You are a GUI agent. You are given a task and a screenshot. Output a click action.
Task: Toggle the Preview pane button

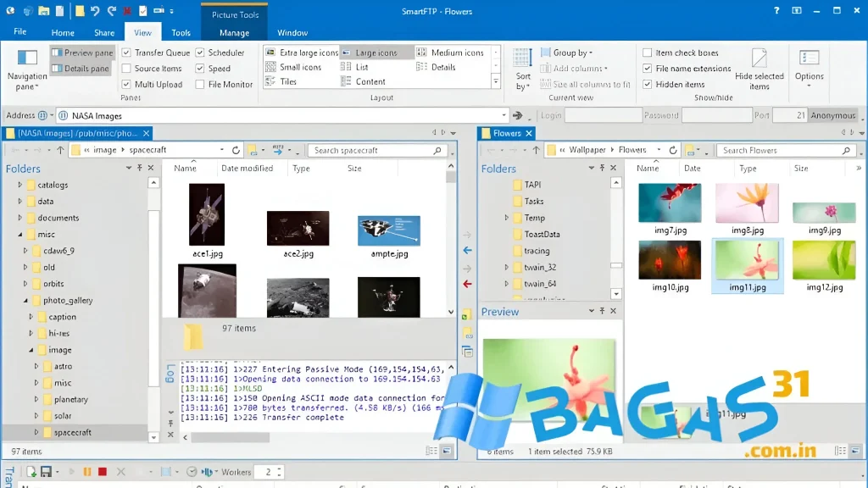pyautogui.click(x=82, y=53)
